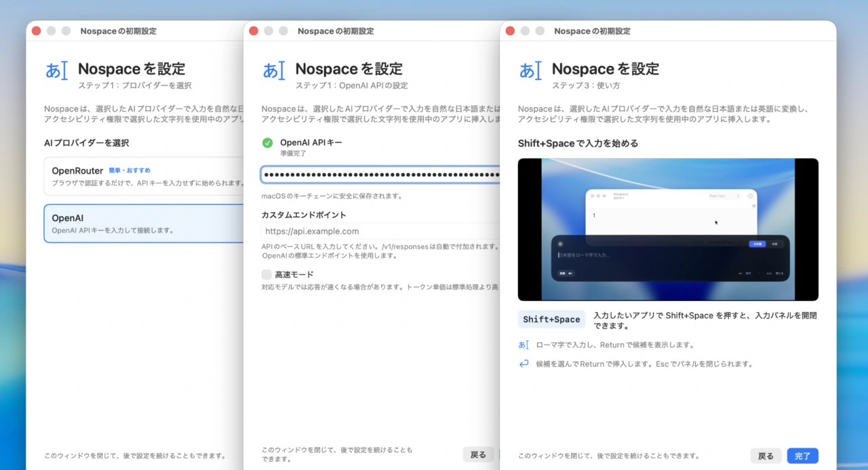The height and width of the screenshot is (470, 868).
Task: Click the footer note in the step 3 window
Action: click(609, 456)
